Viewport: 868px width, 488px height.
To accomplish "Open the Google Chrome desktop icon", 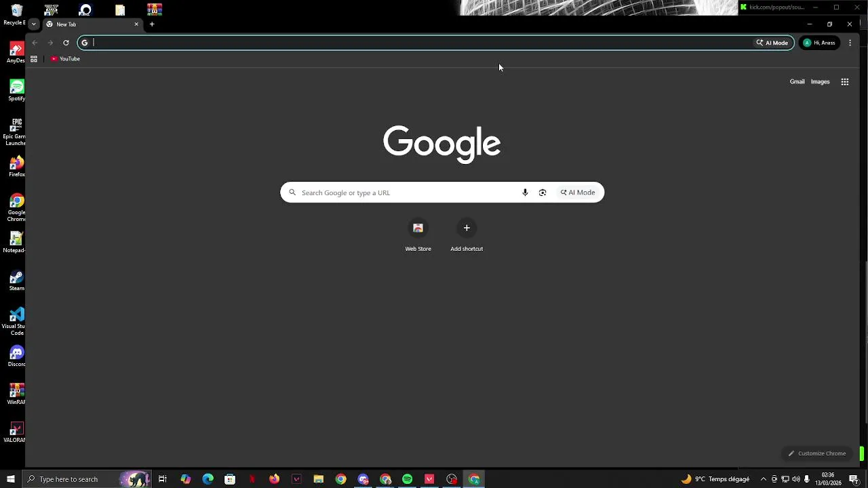I will (x=16, y=207).
